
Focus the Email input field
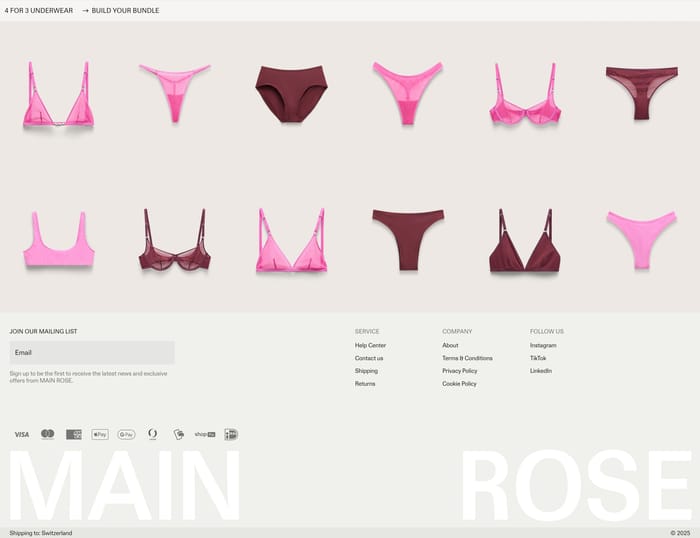(x=92, y=353)
